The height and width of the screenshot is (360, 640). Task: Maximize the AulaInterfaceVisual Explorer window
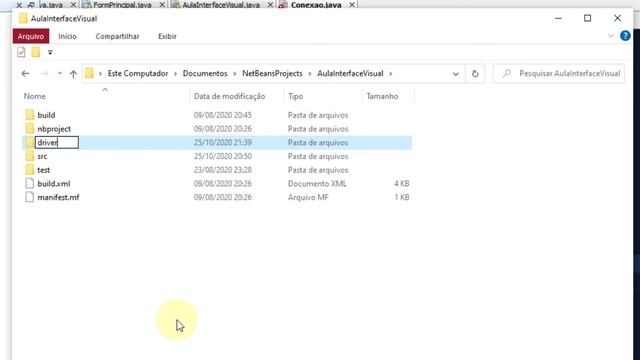click(x=587, y=18)
